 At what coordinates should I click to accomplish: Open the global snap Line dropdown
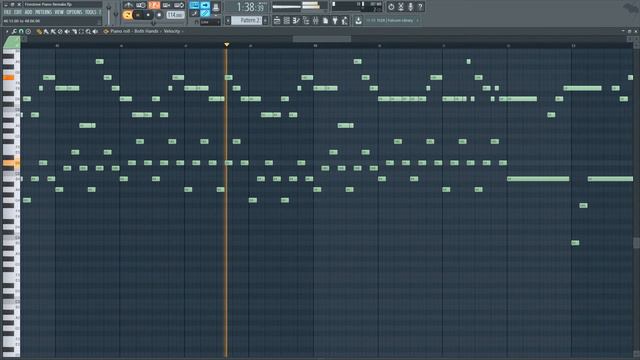[x=210, y=22]
